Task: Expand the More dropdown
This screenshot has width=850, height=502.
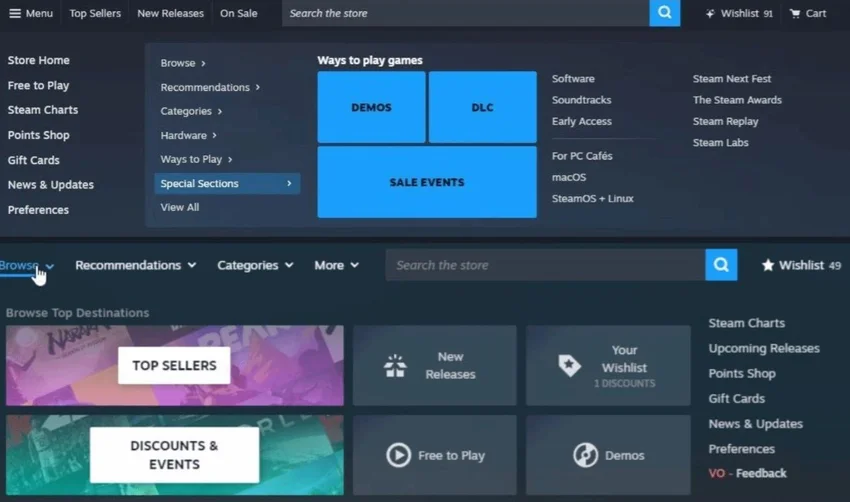Action: tap(336, 265)
